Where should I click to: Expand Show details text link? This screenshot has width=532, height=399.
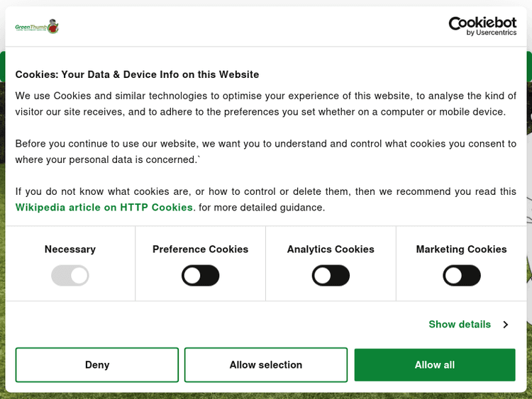coord(459,325)
